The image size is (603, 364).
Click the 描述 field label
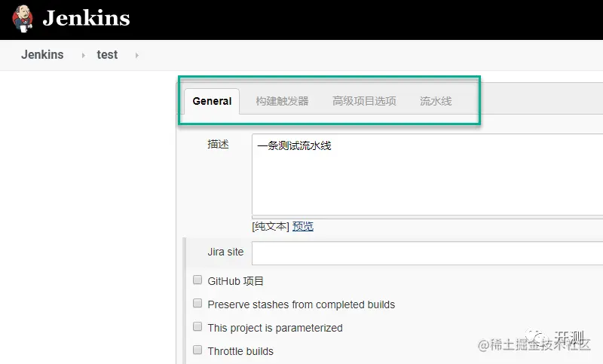(x=218, y=144)
